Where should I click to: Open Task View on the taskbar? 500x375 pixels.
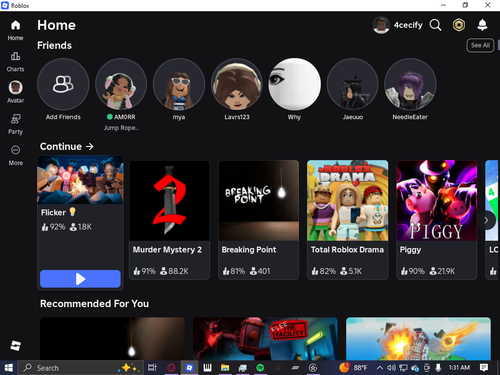click(x=152, y=368)
